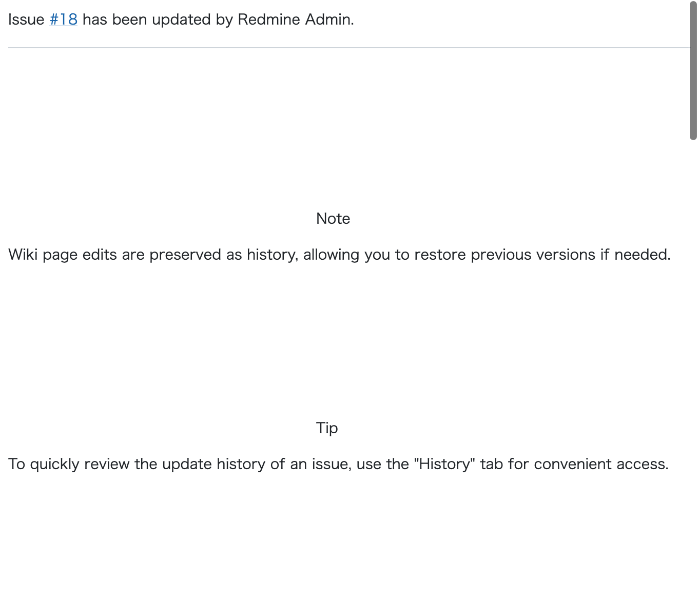Click the vertical scrollbar thumb
The image size is (699, 616).
[693, 71]
